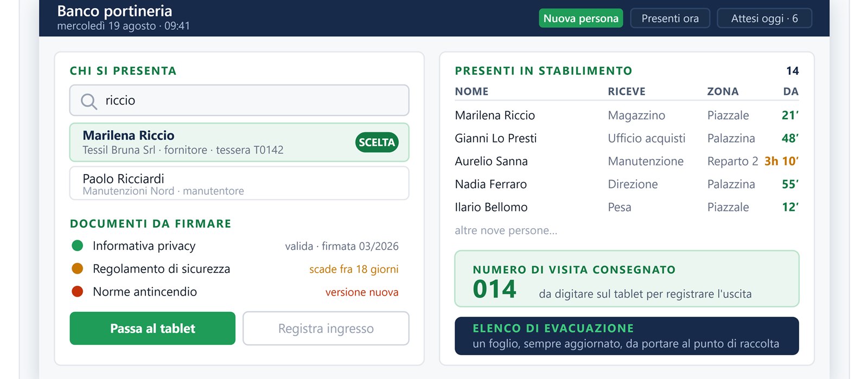Show altre nove persone in the list
The image size is (868, 379).
click(506, 230)
